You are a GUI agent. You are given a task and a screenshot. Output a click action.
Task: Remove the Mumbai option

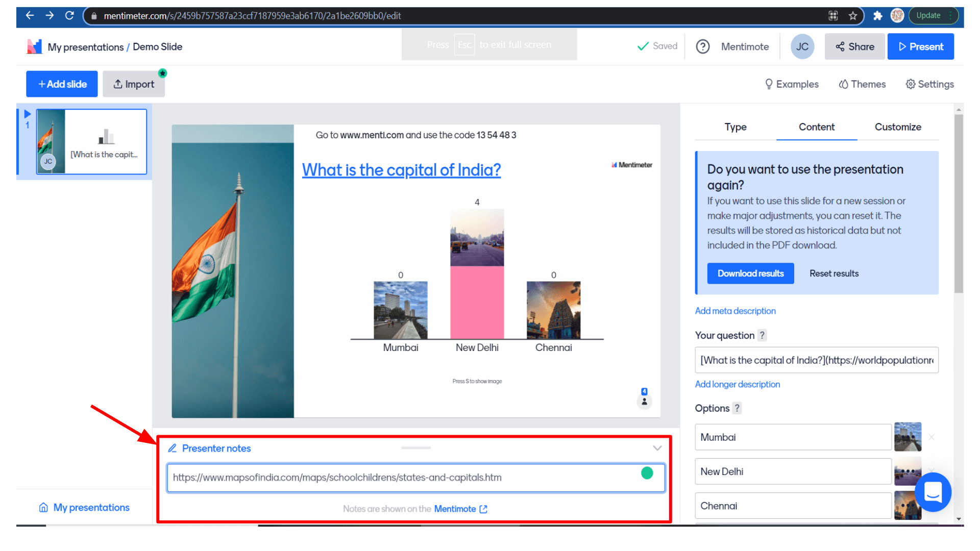tap(932, 437)
